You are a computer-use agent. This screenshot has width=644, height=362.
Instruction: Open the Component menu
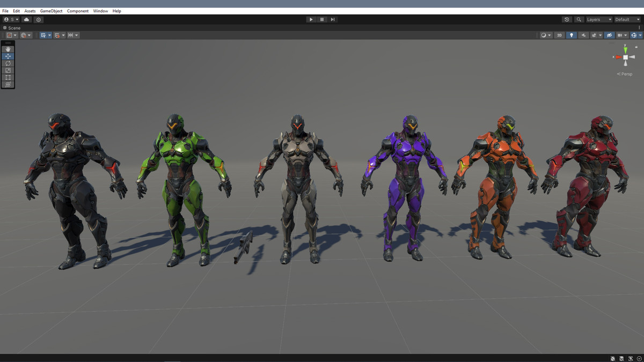pos(78,11)
